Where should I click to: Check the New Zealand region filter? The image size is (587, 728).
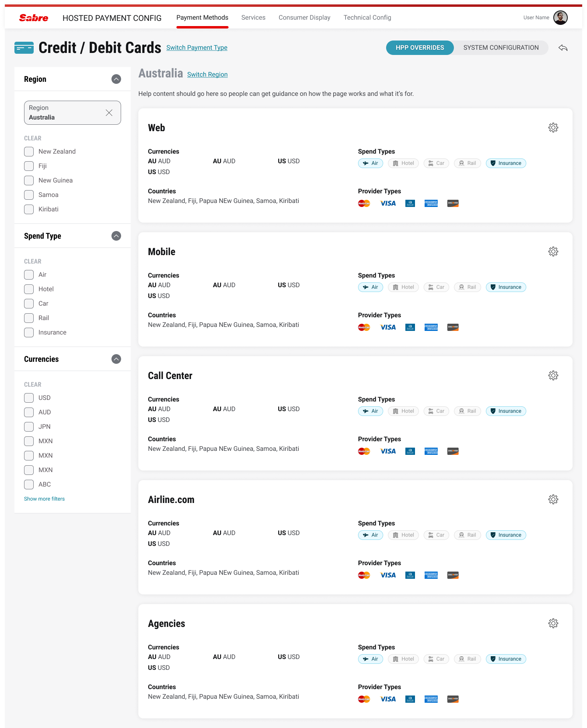tap(29, 152)
